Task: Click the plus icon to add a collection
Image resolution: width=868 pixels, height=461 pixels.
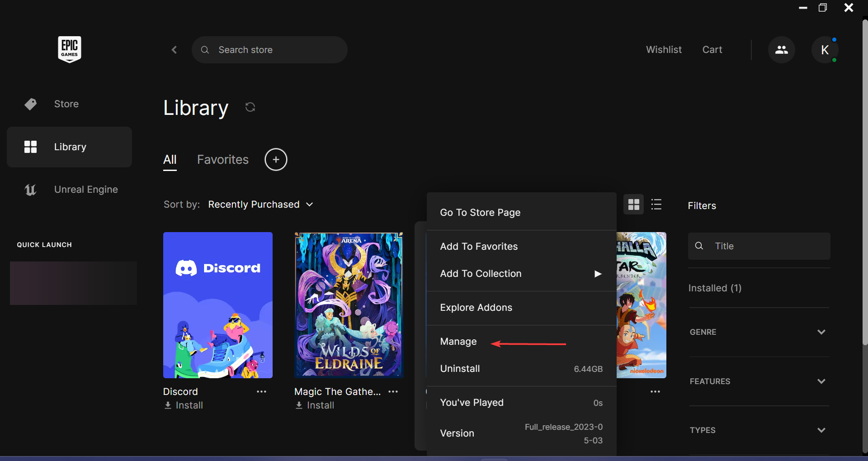Action: click(276, 159)
